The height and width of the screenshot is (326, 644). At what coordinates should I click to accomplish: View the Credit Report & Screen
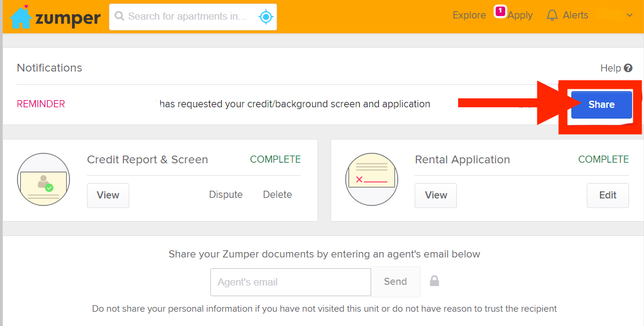[108, 195]
